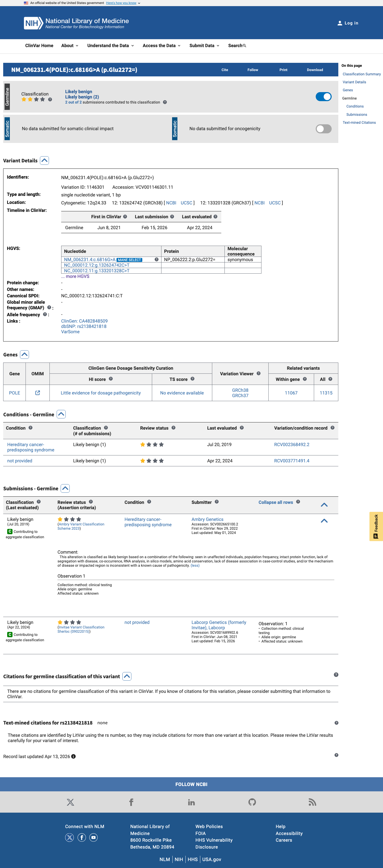Open the RCV002368492.2 record link
This screenshot has height=868, width=383.
point(292,445)
